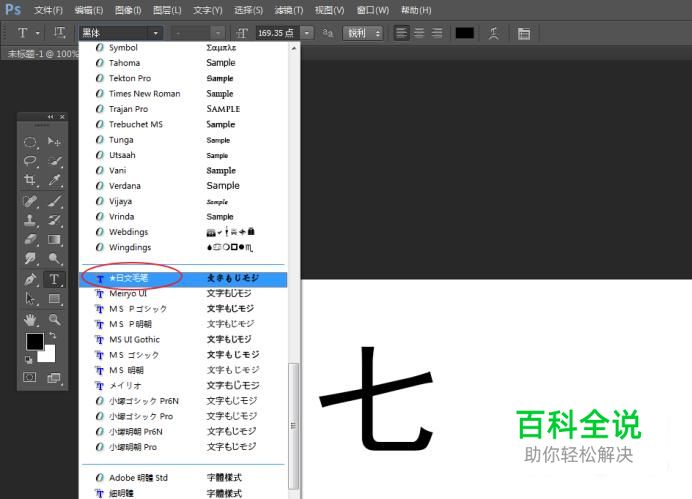Choose the Meiryo UI font
This screenshot has height=499, width=692.
click(183, 293)
